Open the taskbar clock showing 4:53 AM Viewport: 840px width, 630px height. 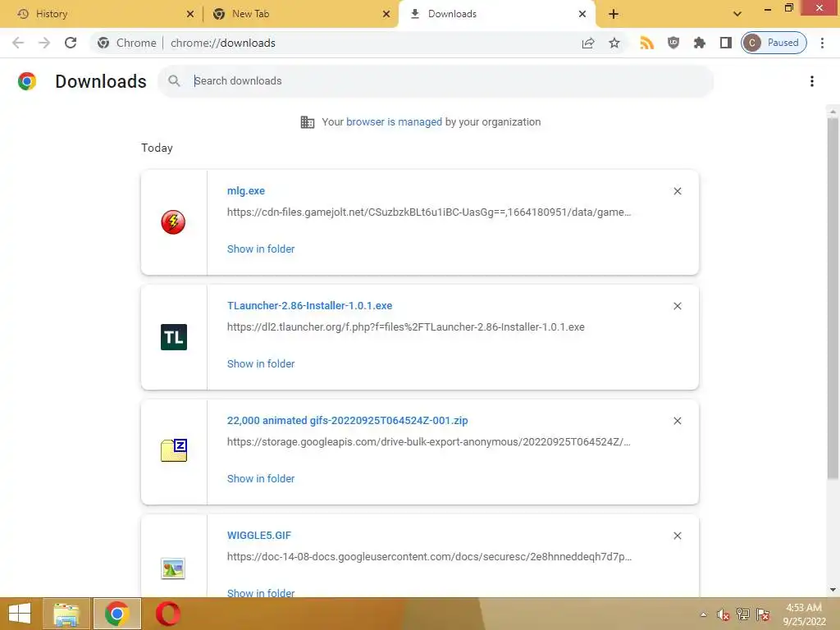(804, 614)
